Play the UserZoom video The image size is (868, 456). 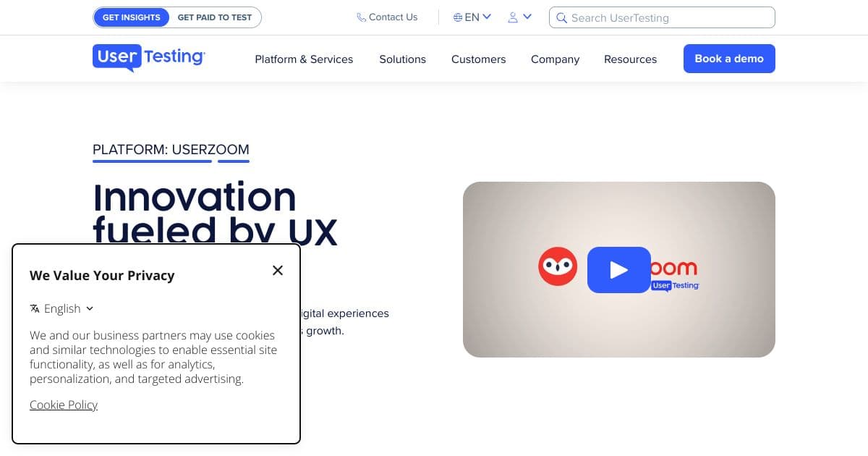[x=619, y=270]
